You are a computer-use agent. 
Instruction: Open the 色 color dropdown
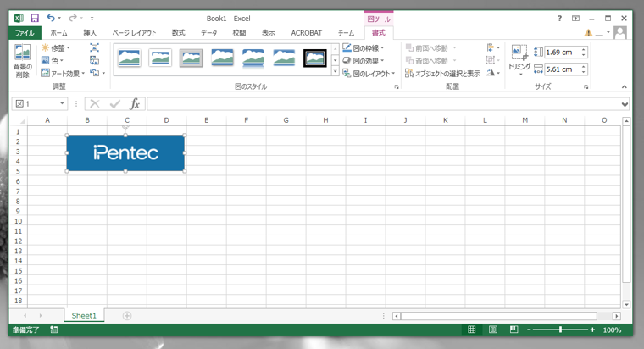coord(53,61)
